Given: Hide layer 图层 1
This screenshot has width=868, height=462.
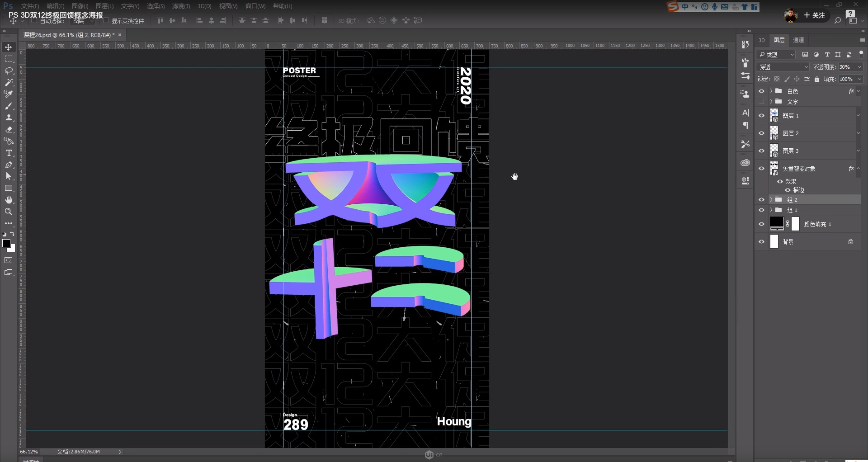Looking at the screenshot, I should pyautogui.click(x=761, y=116).
